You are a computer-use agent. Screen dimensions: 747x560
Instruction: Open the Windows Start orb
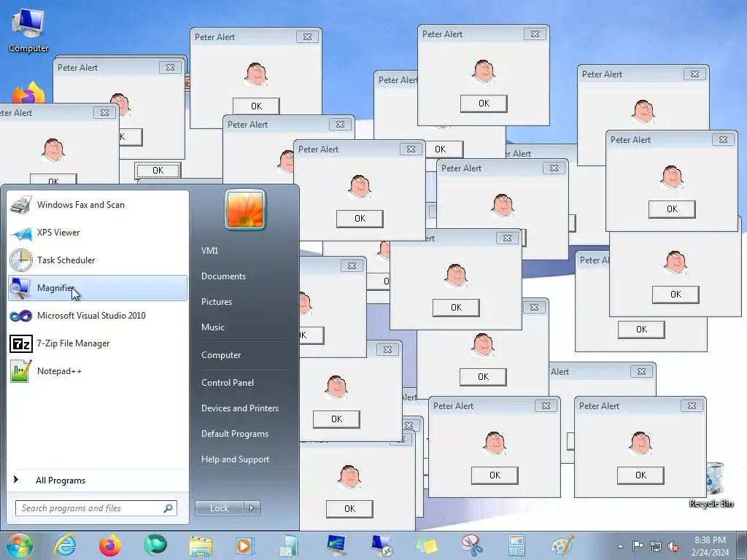click(x=20, y=545)
